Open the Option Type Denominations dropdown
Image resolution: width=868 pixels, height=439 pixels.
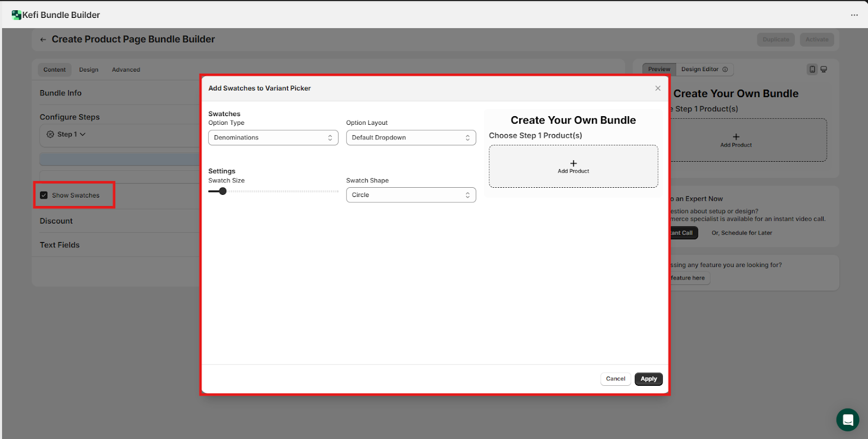click(x=273, y=138)
